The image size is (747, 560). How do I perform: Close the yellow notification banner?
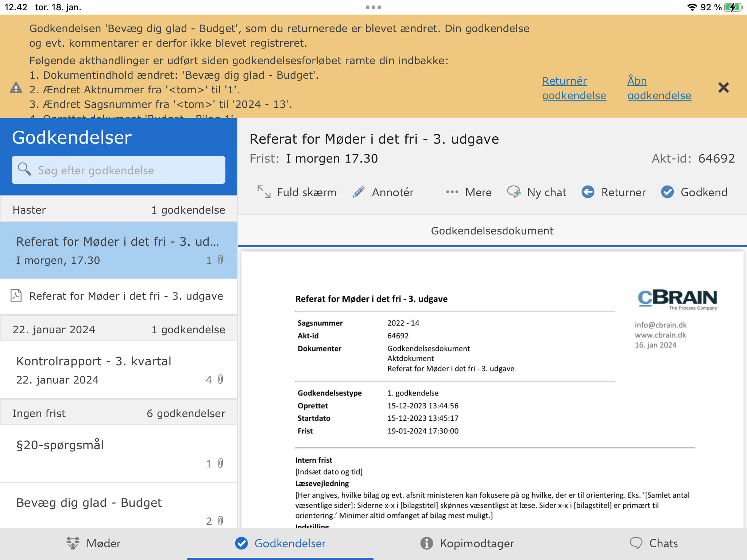tap(723, 87)
